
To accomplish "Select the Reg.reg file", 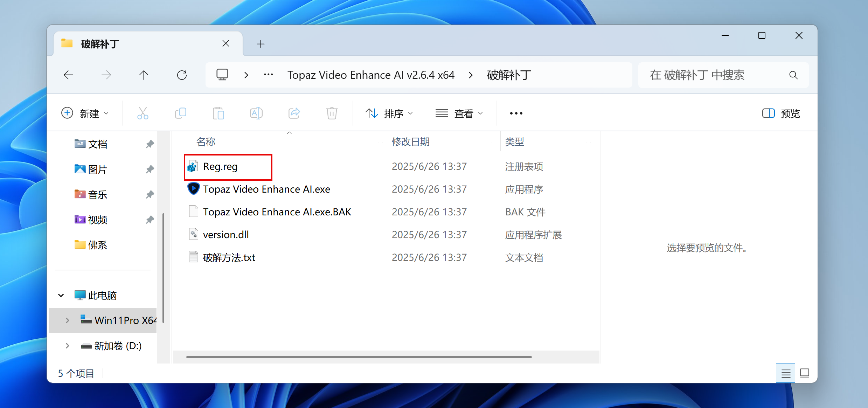I will [220, 167].
